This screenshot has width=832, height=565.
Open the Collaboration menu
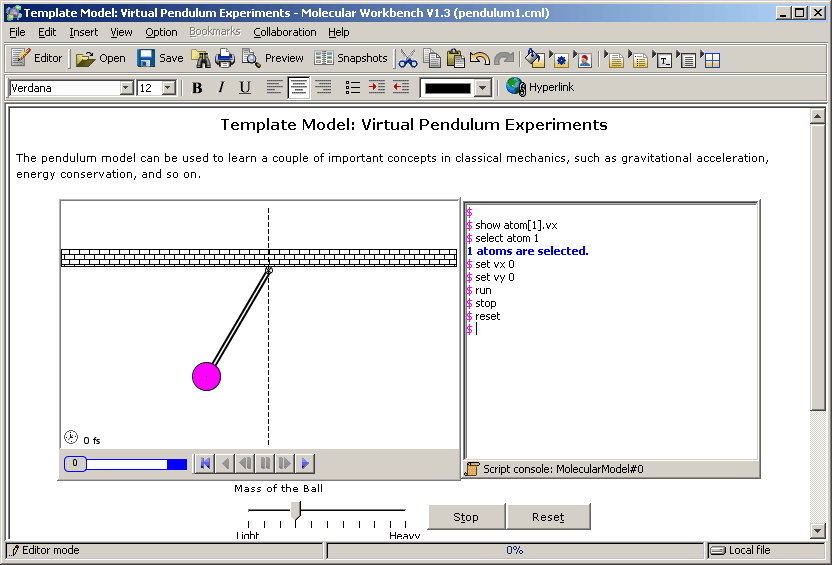[284, 32]
